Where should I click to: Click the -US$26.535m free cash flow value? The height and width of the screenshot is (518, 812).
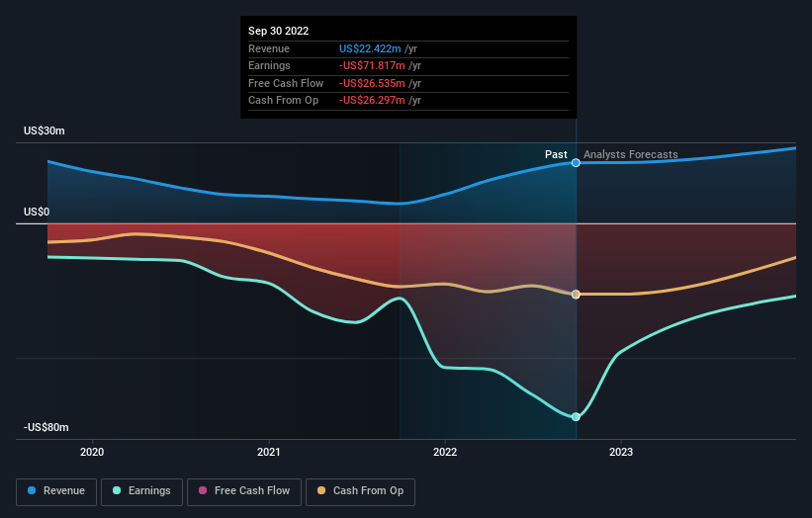372,83
